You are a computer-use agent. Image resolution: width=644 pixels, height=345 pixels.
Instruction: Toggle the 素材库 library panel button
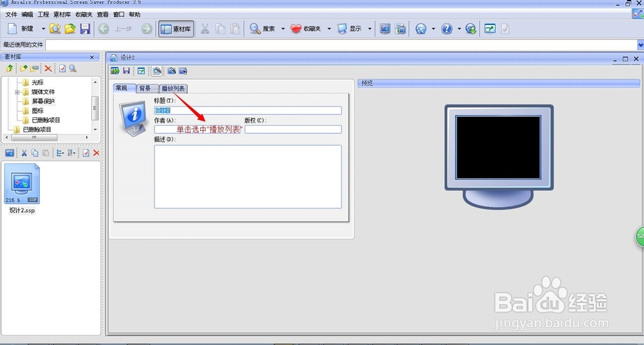[x=176, y=29]
